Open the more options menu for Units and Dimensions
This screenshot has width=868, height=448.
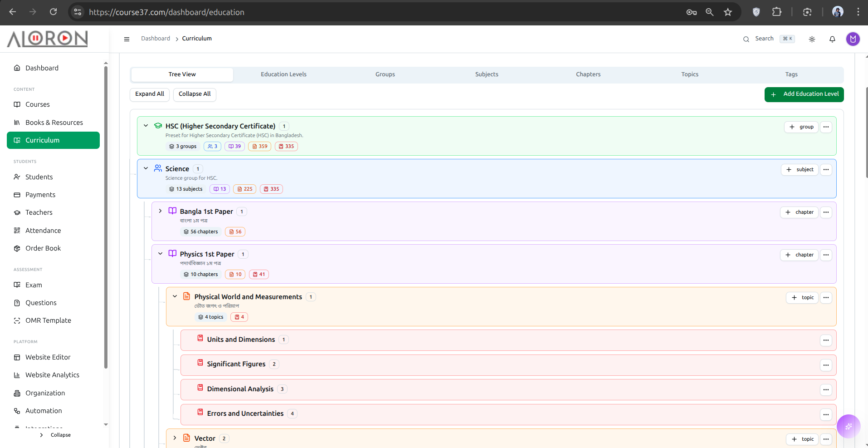826,340
